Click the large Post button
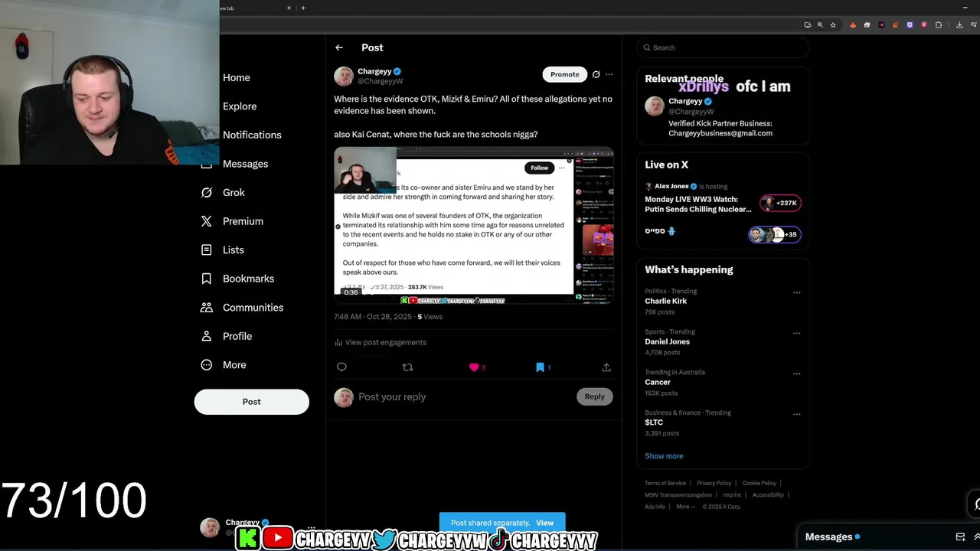 (251, 402)
